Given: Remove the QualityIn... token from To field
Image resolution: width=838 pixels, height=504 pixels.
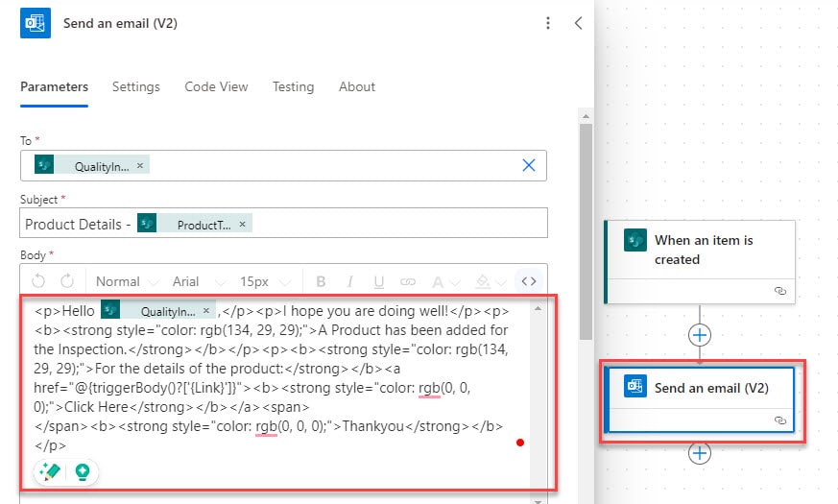Looking at the screenshot, I should (x=140, y=166).
